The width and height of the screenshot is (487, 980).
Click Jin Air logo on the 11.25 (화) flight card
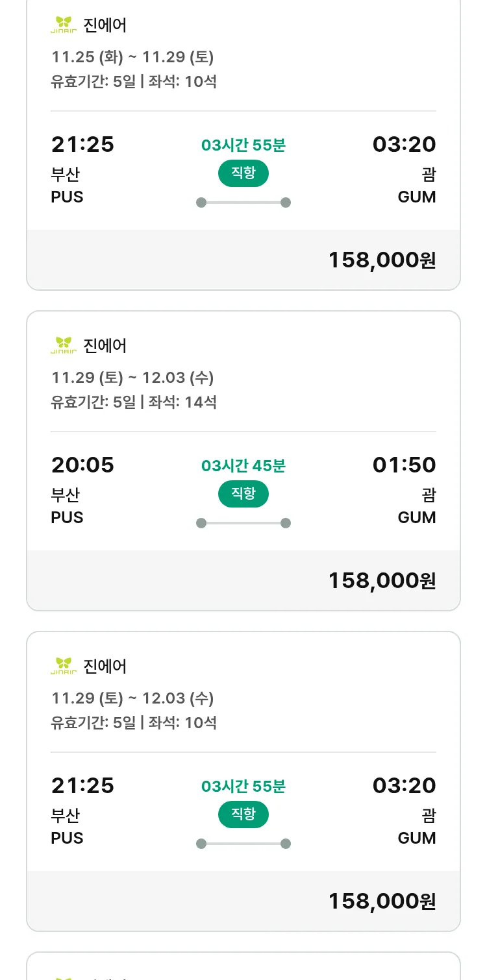coord(64,25)
